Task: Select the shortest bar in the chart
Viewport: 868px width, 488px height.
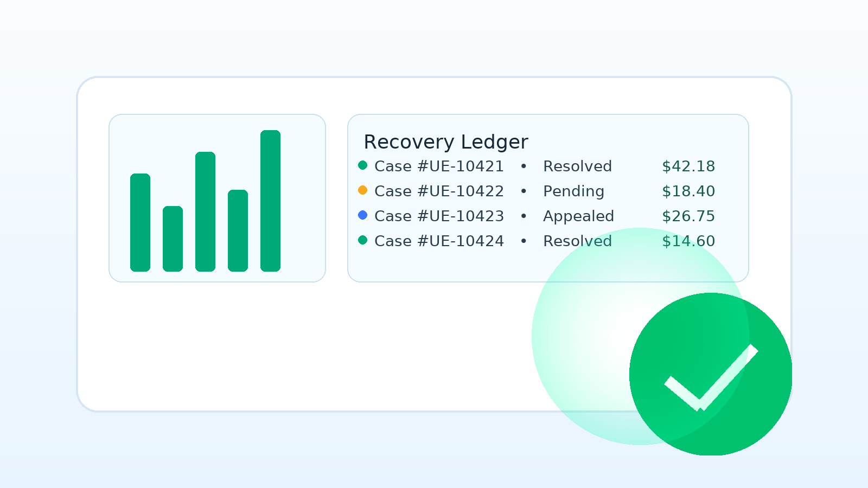Action: point(173,239)
